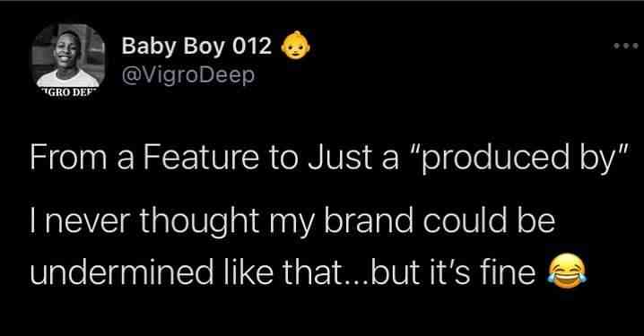Image resolution: width=644 pixels, height=336 pixels.
Task: Visit the @VigroDeep handle link
Action: point(188,75)
